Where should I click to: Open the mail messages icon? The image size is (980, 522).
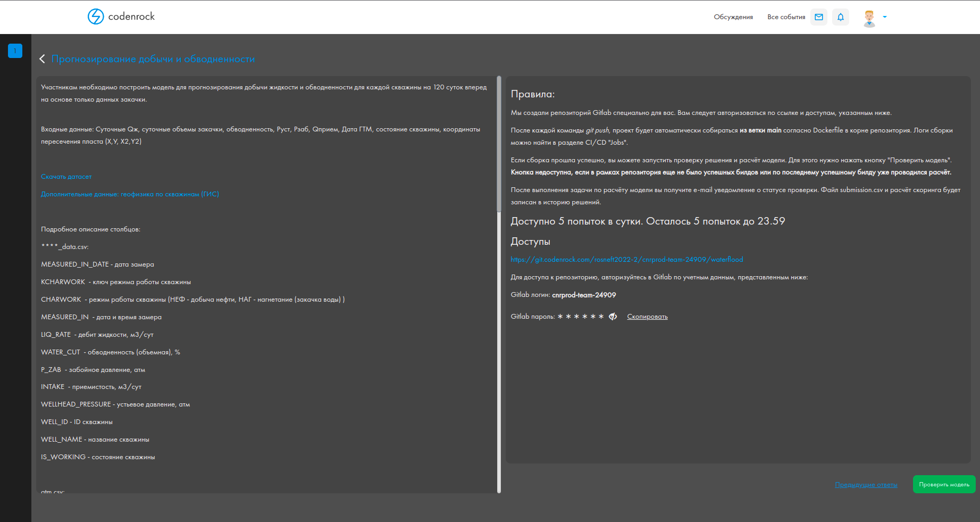point(819,17)
